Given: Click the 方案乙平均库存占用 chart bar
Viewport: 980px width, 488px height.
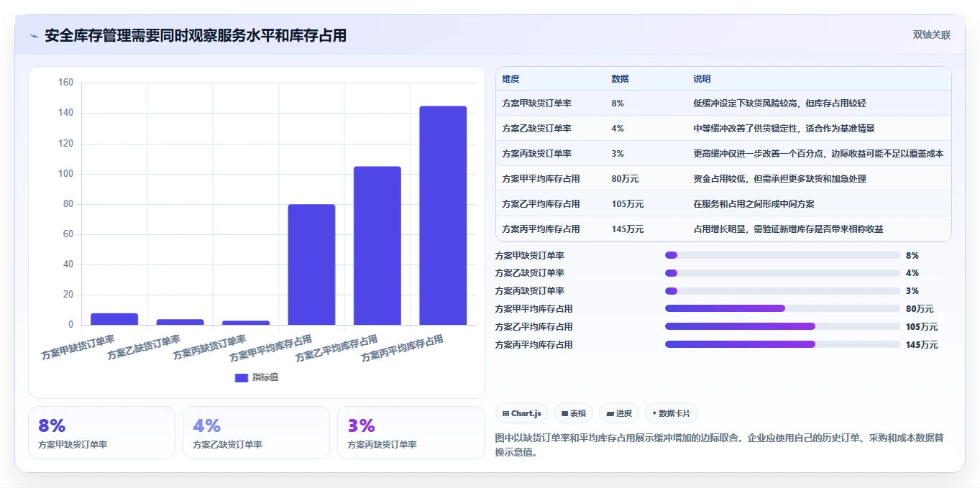Looking at the screenshot, I should pos(377,246).
